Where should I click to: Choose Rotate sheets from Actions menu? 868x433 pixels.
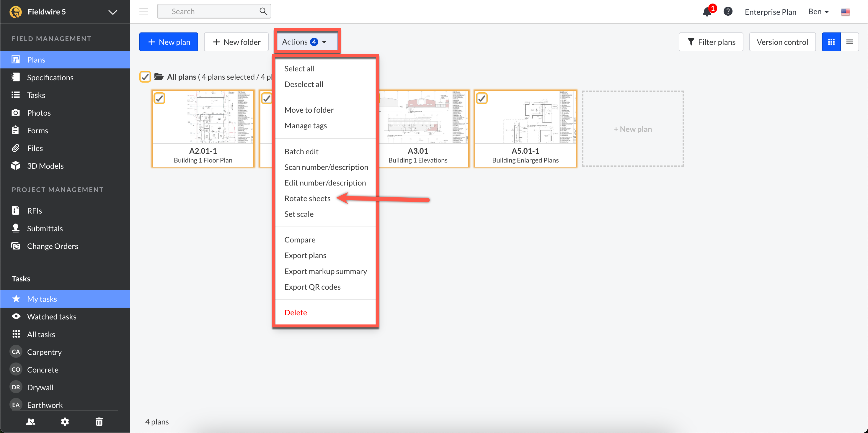point(307,198)
